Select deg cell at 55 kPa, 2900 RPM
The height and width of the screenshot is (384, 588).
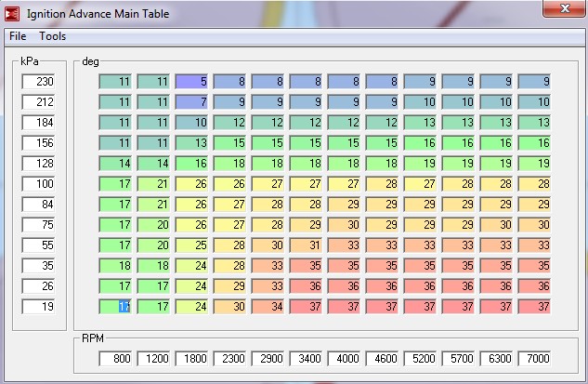pos(268,245)
